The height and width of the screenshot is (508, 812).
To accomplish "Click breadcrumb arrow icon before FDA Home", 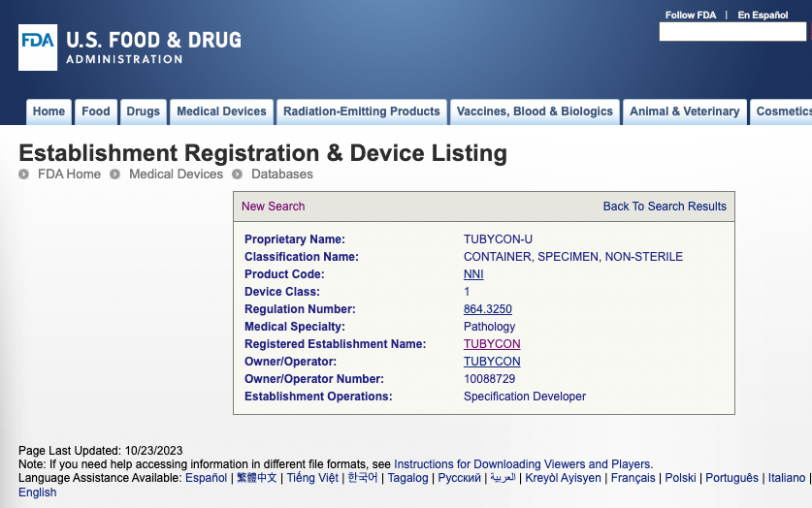I will point(24,175).
